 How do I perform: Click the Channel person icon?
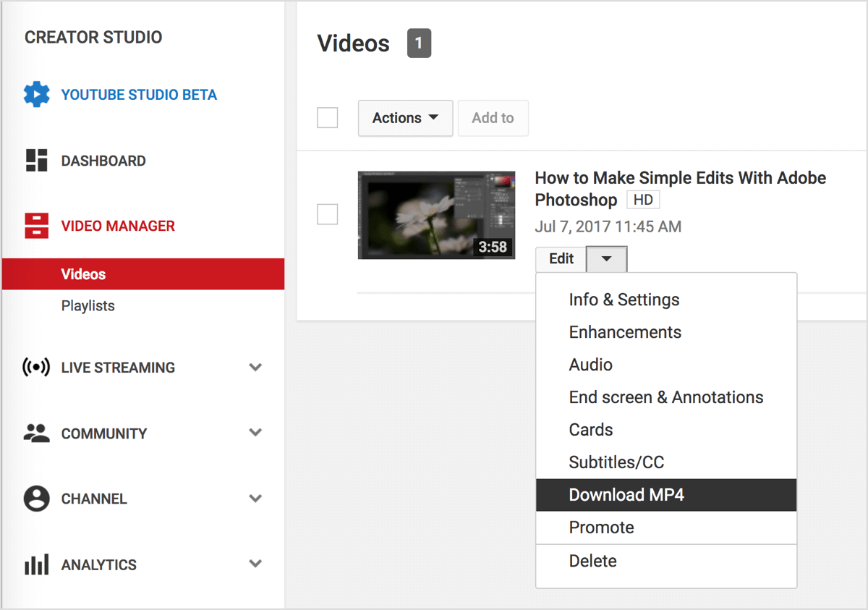[37, 499]
